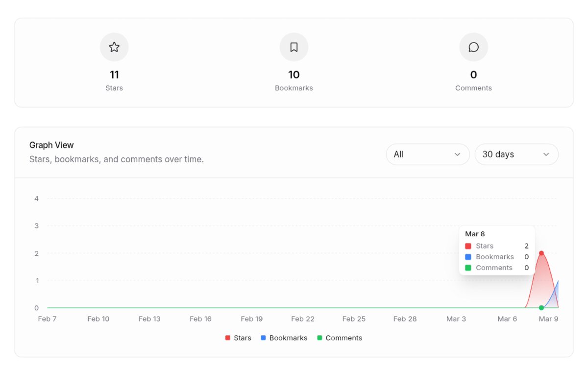
Task: Click the Feb 19 axis label
Action: [x=252, y=319]
